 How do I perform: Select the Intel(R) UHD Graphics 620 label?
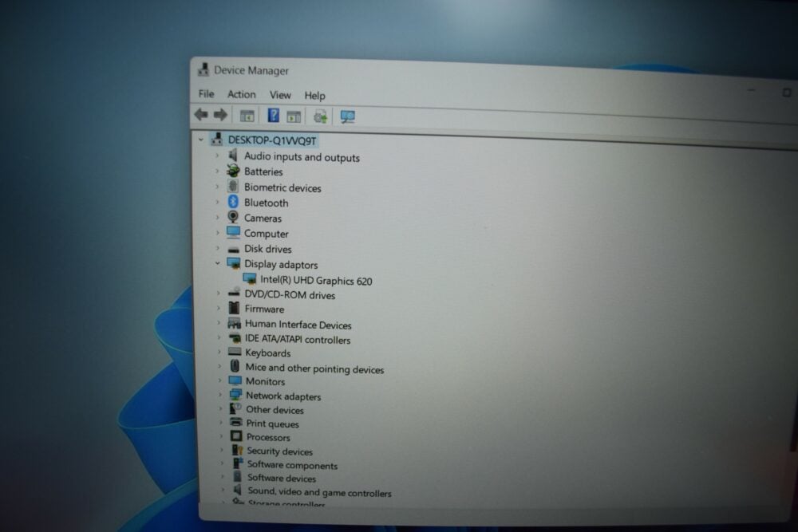pyautogui.click(x=316, y=280)
